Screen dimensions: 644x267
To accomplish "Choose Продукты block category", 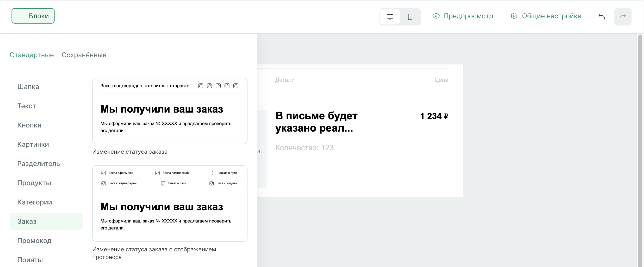I will [46, 183].
